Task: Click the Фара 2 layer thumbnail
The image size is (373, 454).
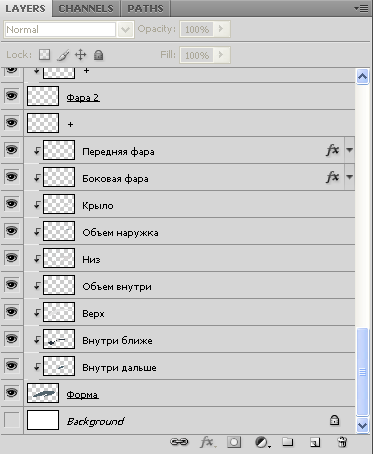Action: pyautogui.click(x=43, y=96)
